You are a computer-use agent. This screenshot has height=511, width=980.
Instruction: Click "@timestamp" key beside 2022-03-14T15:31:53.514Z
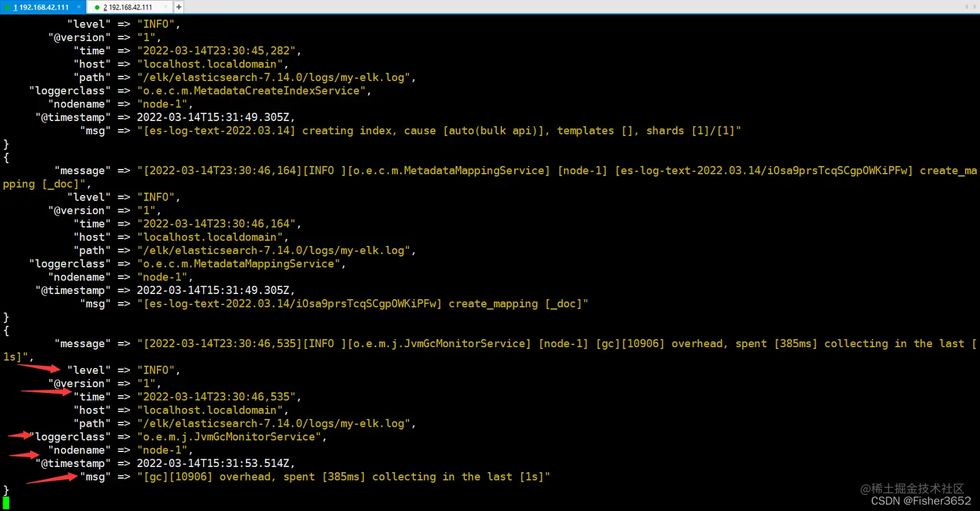73,464
